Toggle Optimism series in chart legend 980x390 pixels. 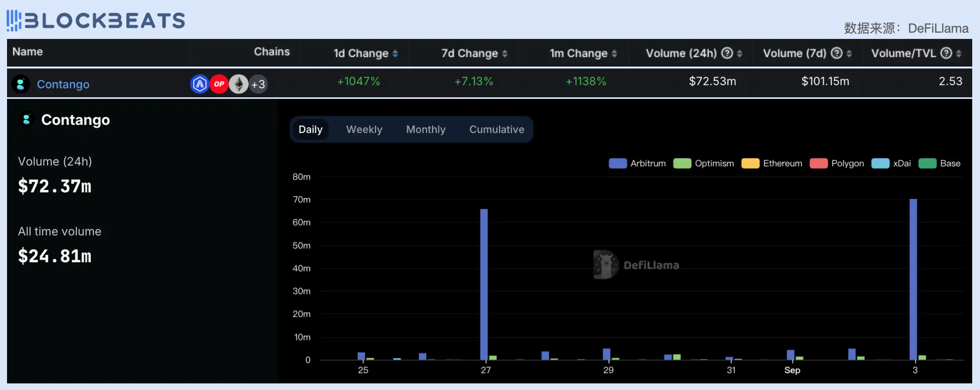[x=703, y=163]
